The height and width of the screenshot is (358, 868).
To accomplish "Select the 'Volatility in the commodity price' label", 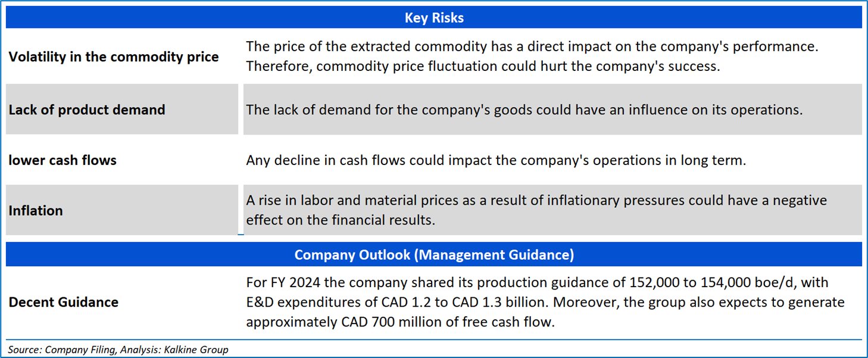I will tap(114, 57).
